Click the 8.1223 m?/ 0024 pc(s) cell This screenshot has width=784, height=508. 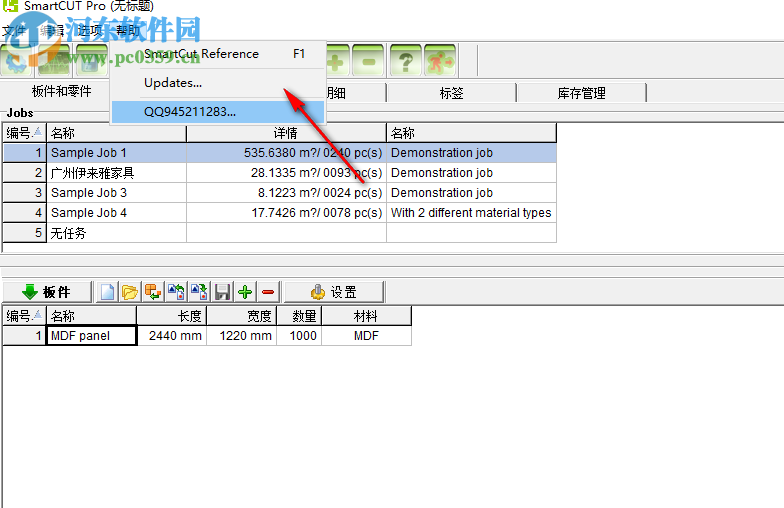[286, 193]
